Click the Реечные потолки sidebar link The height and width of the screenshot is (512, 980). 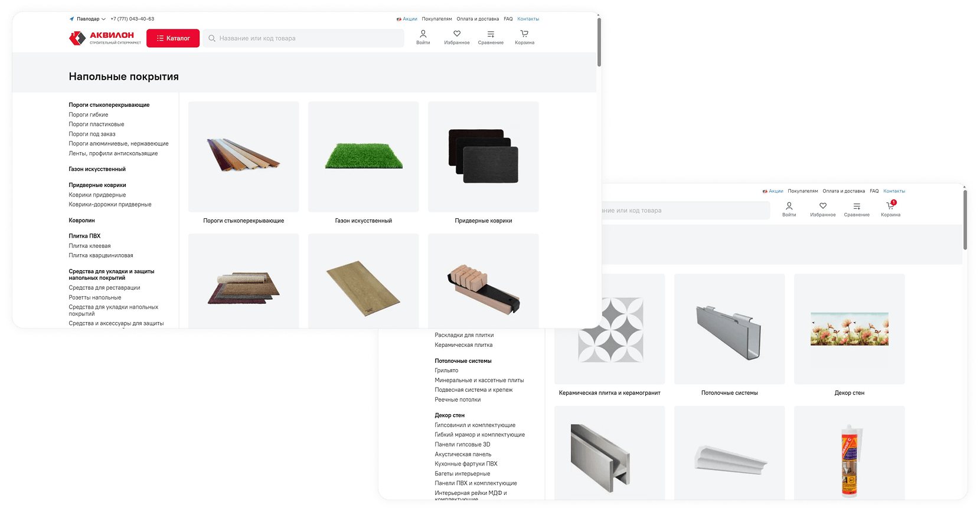[458, 400]
